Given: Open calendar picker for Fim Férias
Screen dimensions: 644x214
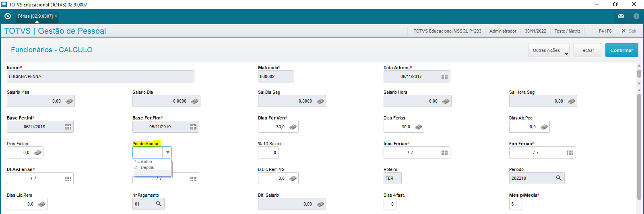Looking at the screenshot, I should coord(570,152).
